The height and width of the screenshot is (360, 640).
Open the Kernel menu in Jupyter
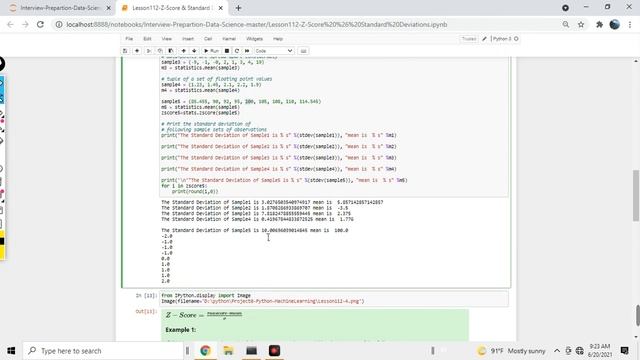coord(229,39)
